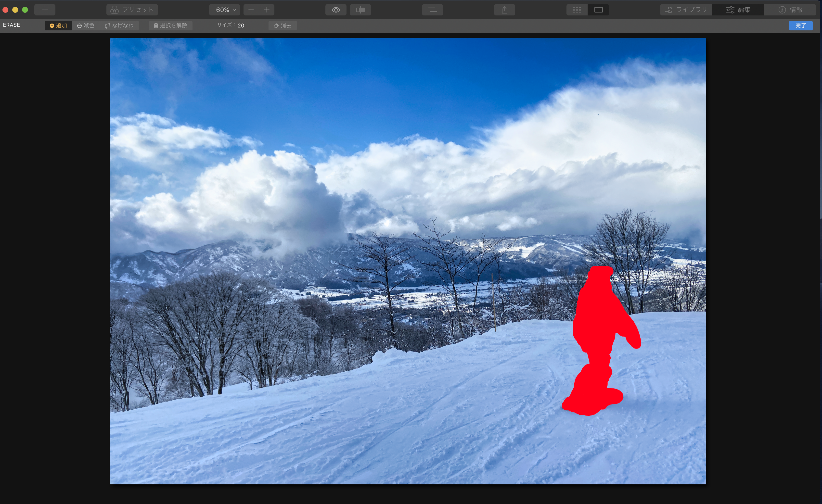This screenshot has height=504, width=822.
Task: Open the 60% zoom dropdown
Action: (x=225, y=10)
